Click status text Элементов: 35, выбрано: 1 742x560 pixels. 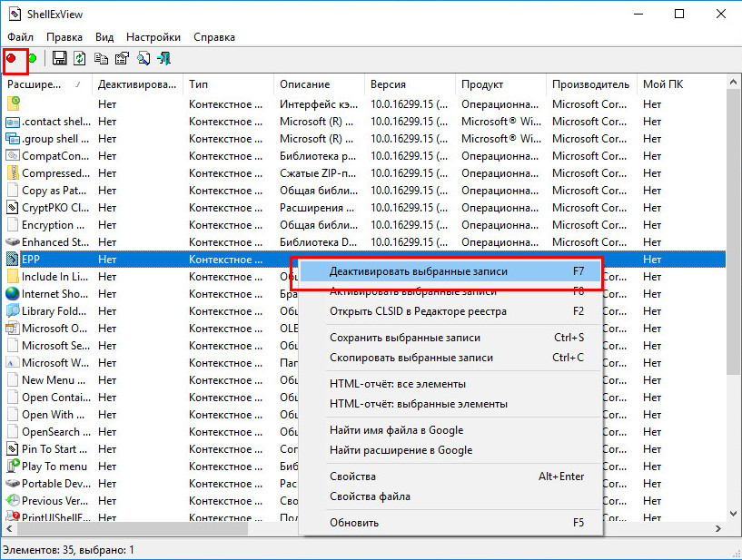tap(69, 550)
